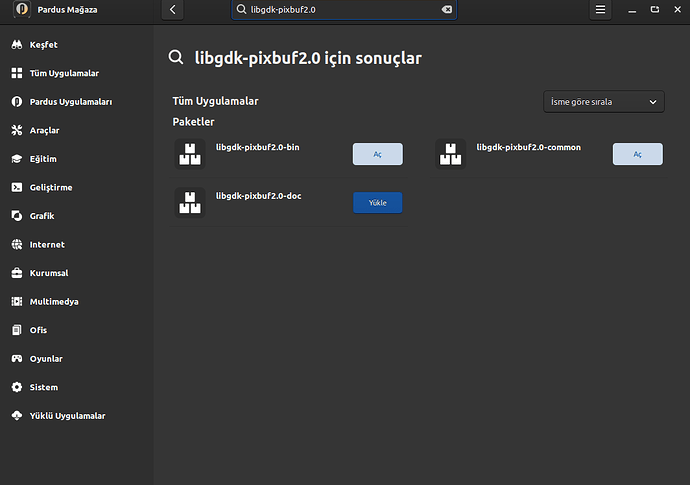Clear the search field text
The width and height of the screenshot is (690, 485).
tap(447, 9)
